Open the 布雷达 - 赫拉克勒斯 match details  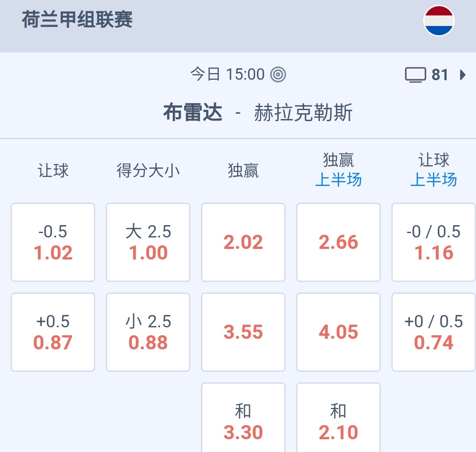[x=258, y=113]
